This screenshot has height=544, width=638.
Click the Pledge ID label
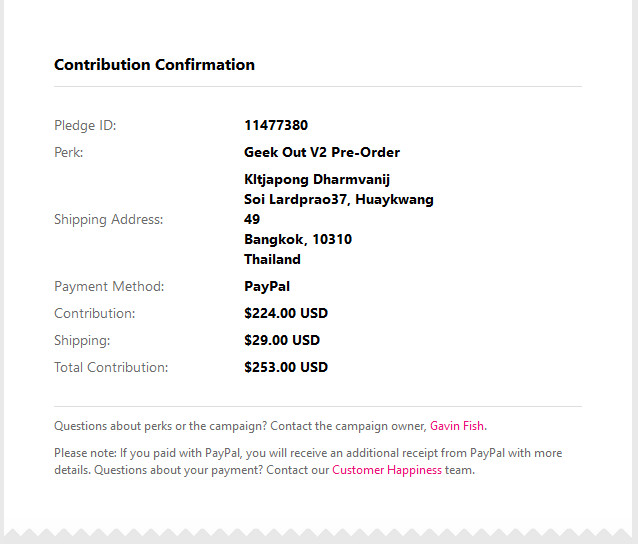click(85, 126)
